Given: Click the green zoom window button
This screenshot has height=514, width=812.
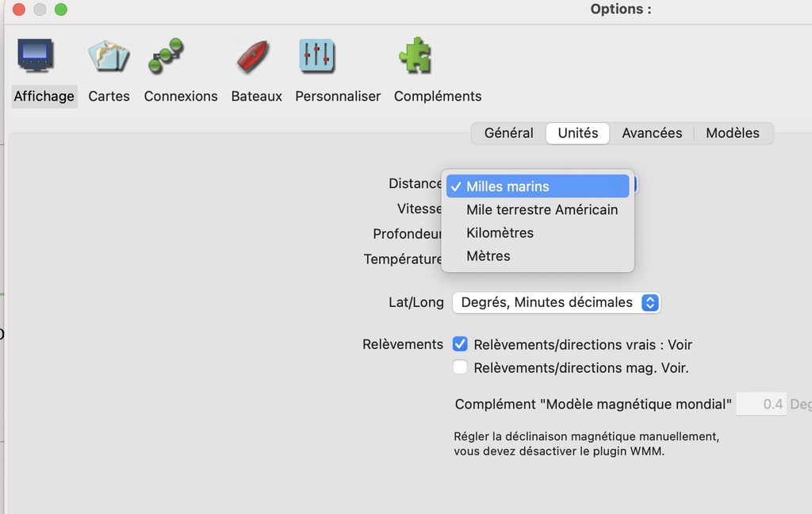Looking at the screenshot, I should [x=60, y=10].
